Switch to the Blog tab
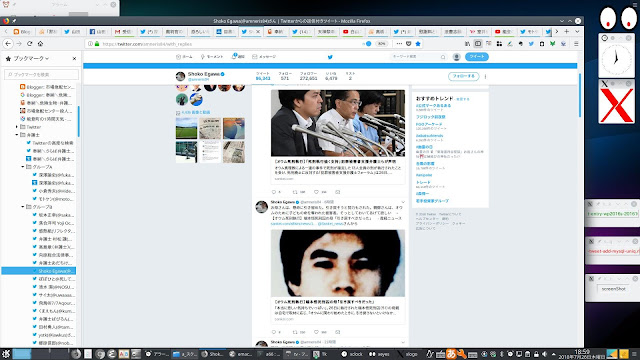Screen dimensions: 640x360 click(22, 31)
